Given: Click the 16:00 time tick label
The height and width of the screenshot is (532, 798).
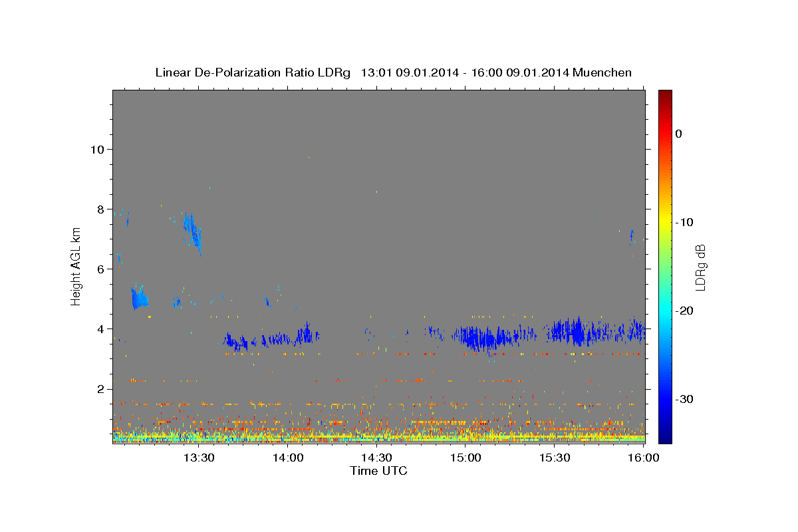Looking at the screenshot, I should (x=644, y=458).
